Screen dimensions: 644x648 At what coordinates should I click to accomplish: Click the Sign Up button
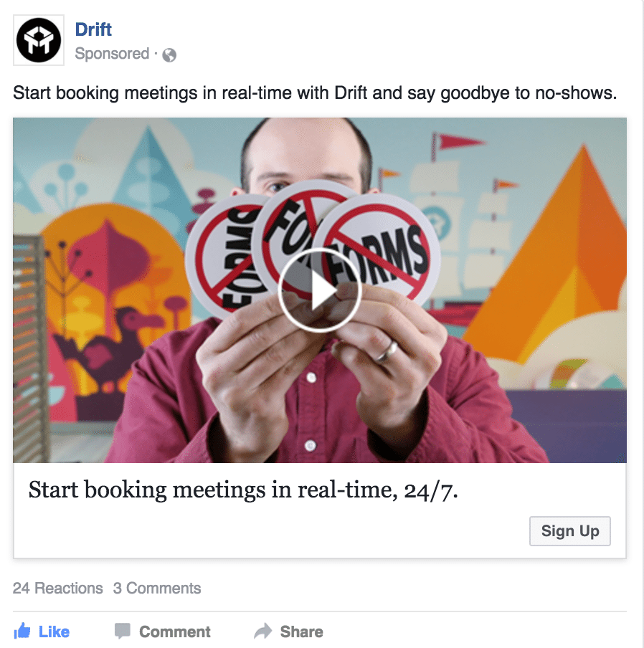570,531
